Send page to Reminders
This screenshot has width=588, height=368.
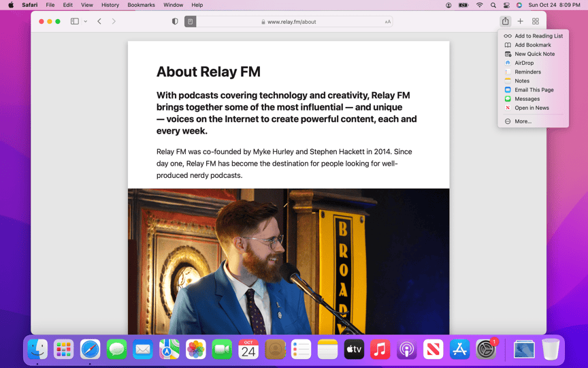[534, 72]
